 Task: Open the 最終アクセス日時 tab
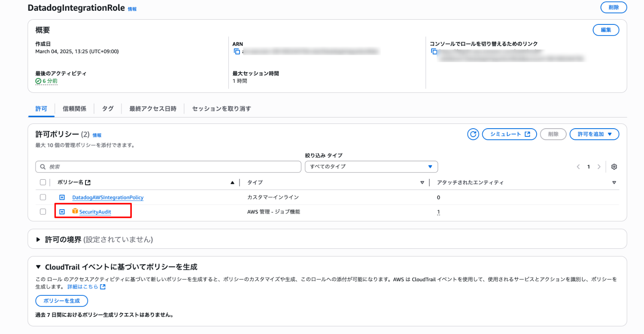click(x=153, y=109)
